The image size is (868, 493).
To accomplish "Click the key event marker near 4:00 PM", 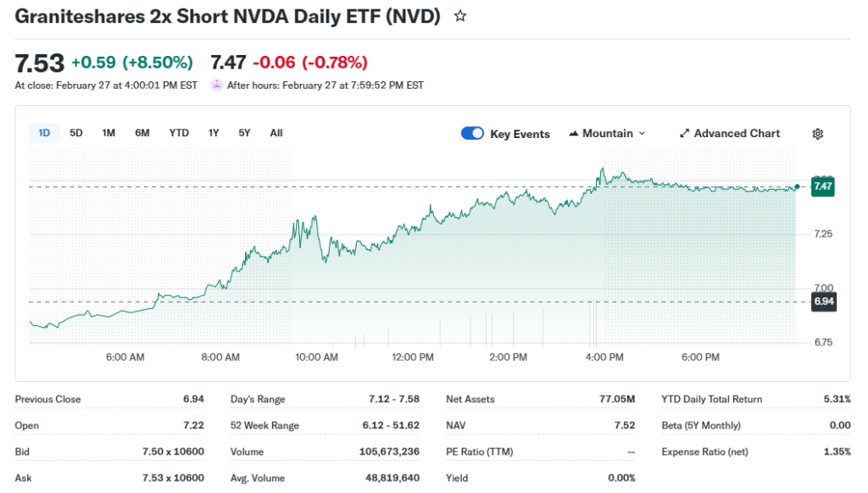I will click(x=593, y=322).
